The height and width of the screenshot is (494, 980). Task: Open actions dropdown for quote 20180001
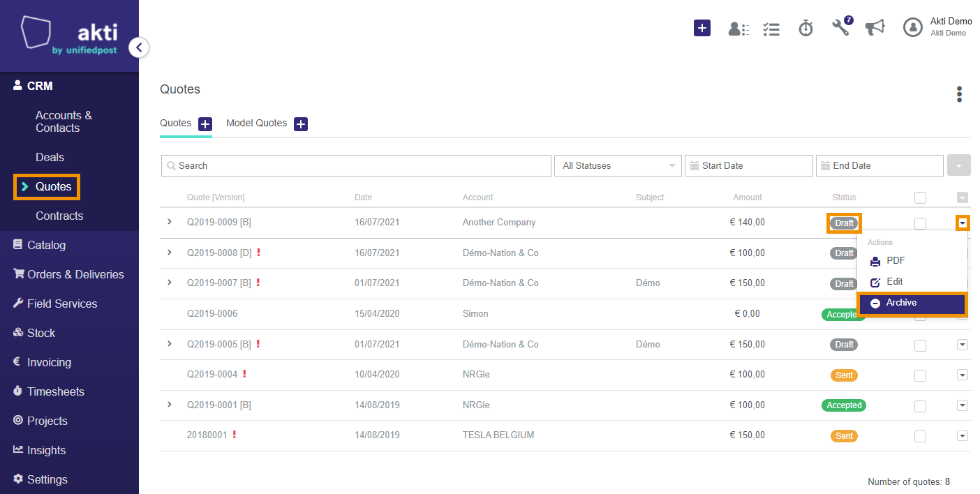[x=963, y=435]
